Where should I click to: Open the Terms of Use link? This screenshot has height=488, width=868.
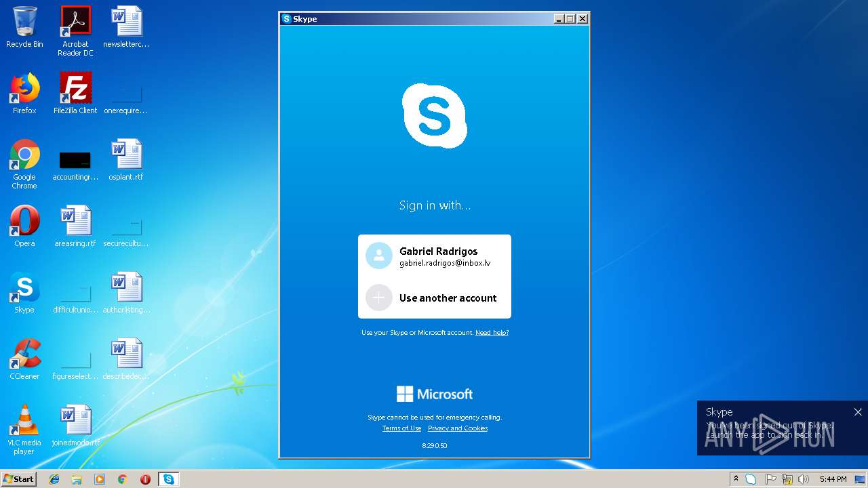(x=401, y=428)
